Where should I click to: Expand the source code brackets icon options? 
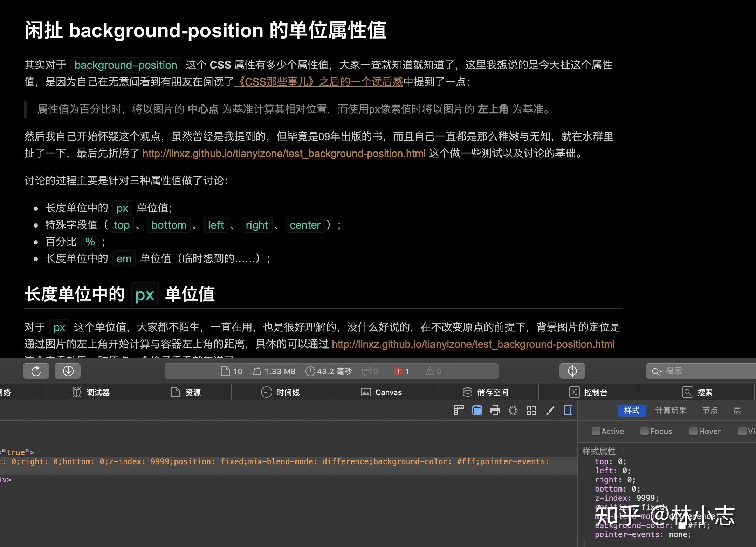click(x=514, y=410)
